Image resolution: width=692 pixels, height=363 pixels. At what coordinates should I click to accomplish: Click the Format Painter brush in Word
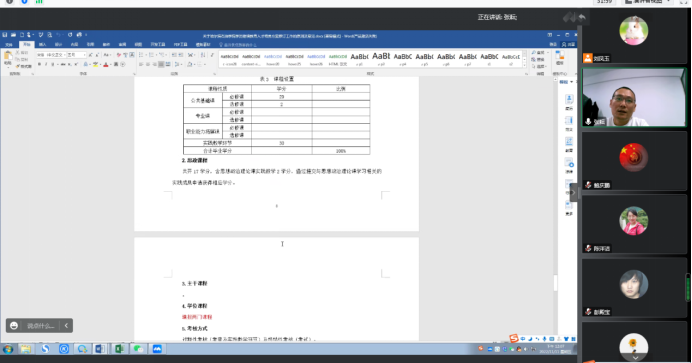(x=24, y=66)
